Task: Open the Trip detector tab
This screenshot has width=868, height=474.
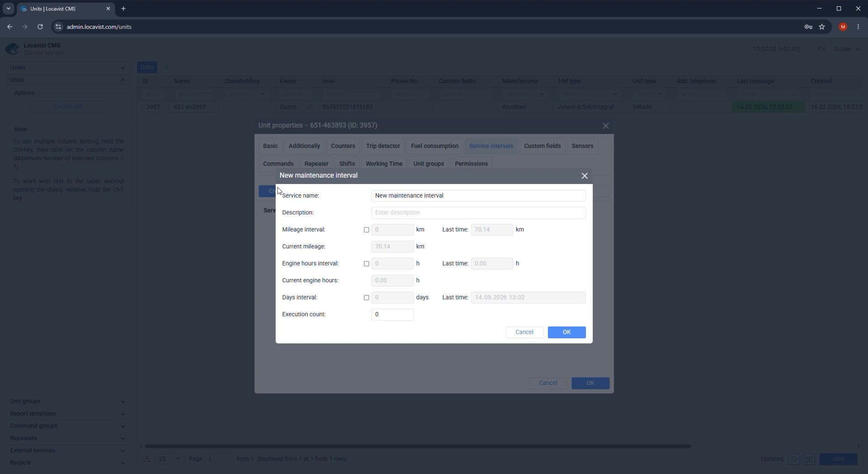Action: (x=383, y=146)
